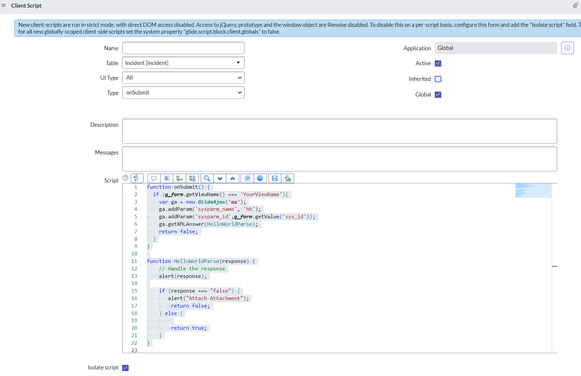Click the code minimap in the script editor

click(533, 190)
